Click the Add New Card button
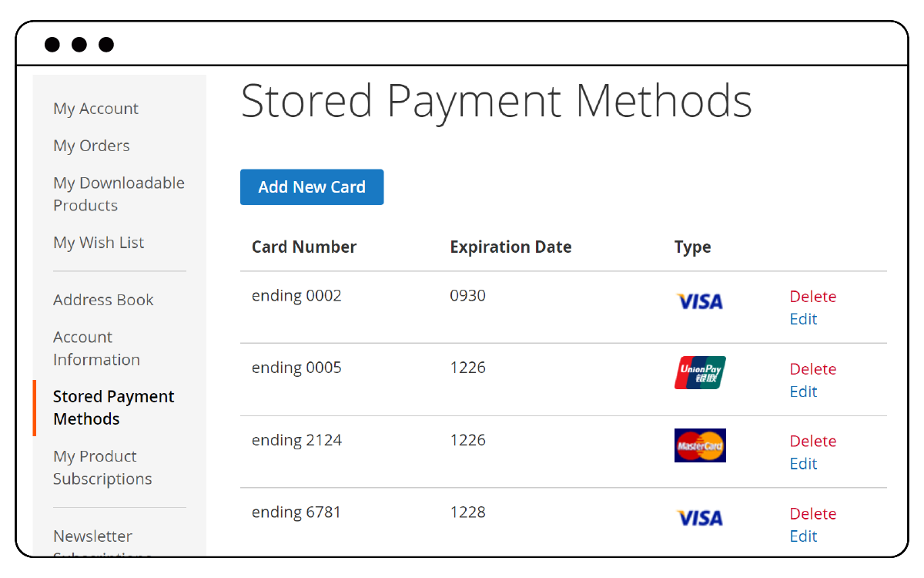Image resolution: width=924 pixels, height=578 pixels. click(312, 187)
